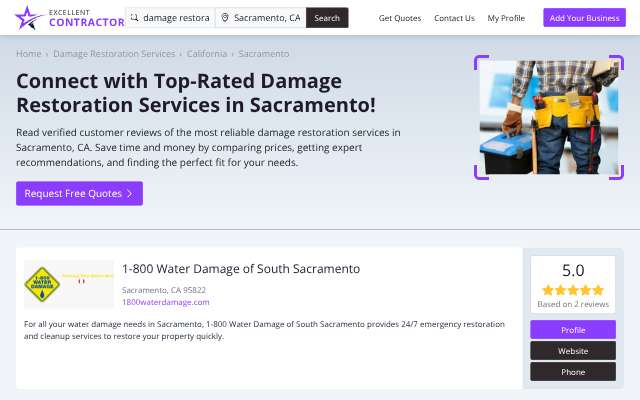Click the 1-800 Water Damage logo thumbnail
This screenshot has width=640, height=400.
[x=69, y=284]
